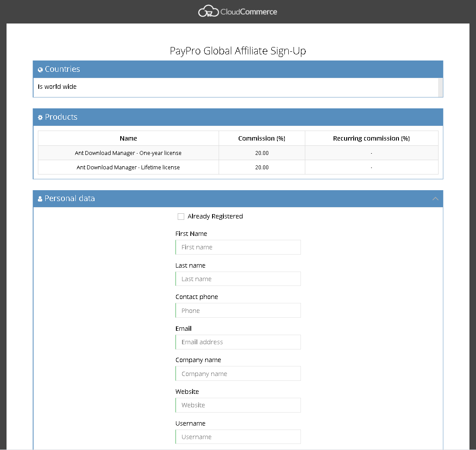
Task: Click the CloudCommerce cloud cart logo
Action: [x=208, y=11]
